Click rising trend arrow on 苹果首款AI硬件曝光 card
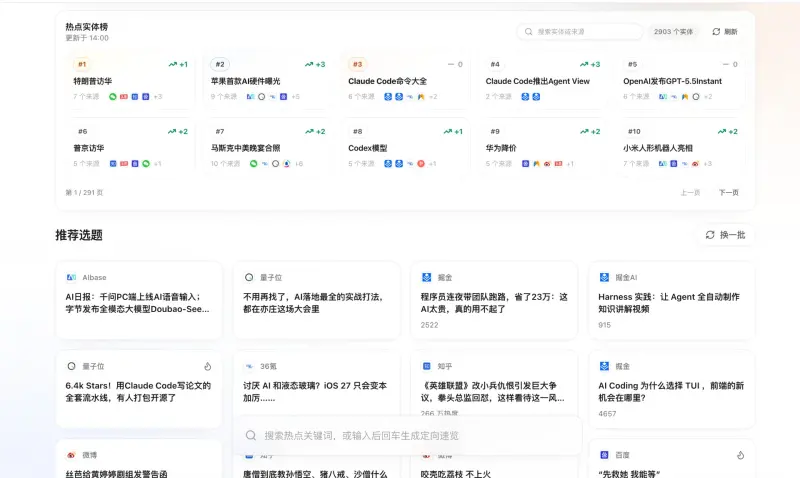 (309, 64)
